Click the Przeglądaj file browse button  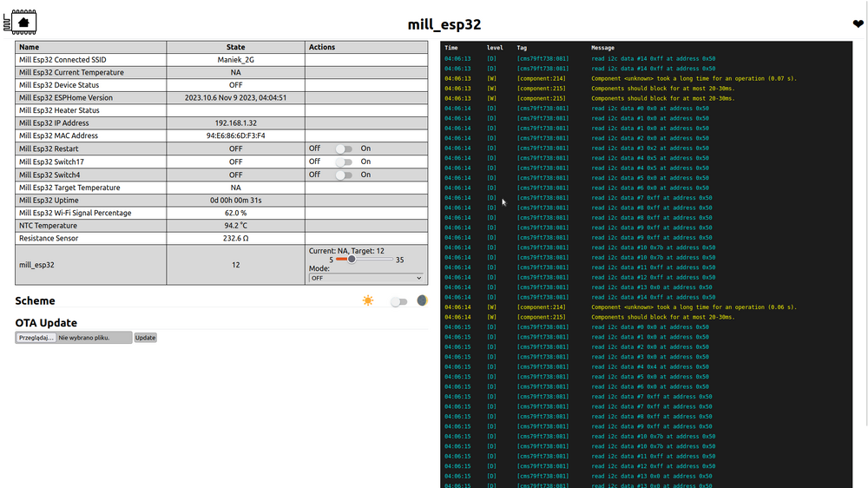click(36, 338)
